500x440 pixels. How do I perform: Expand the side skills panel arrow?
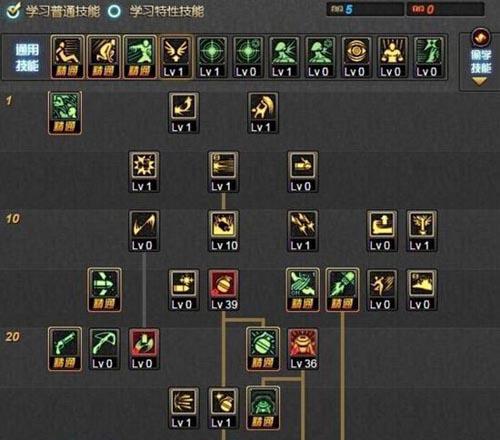480,81
